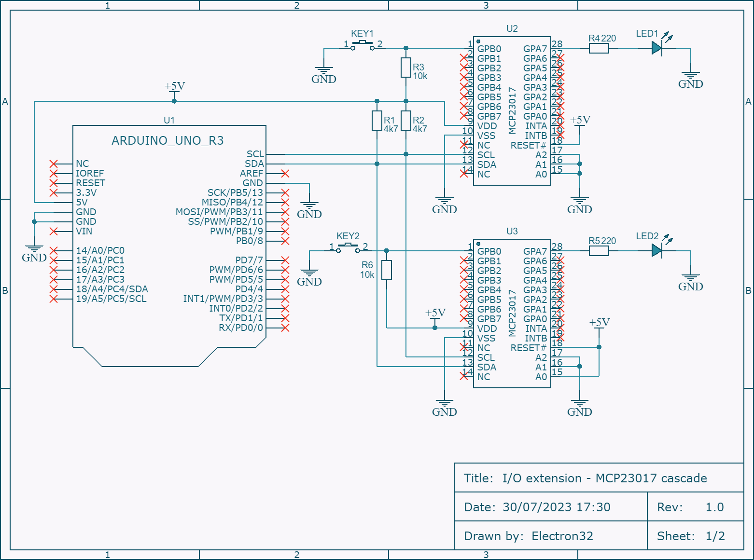
Task: Select resistor R3 10k symbol
Action: coord(406,68)
